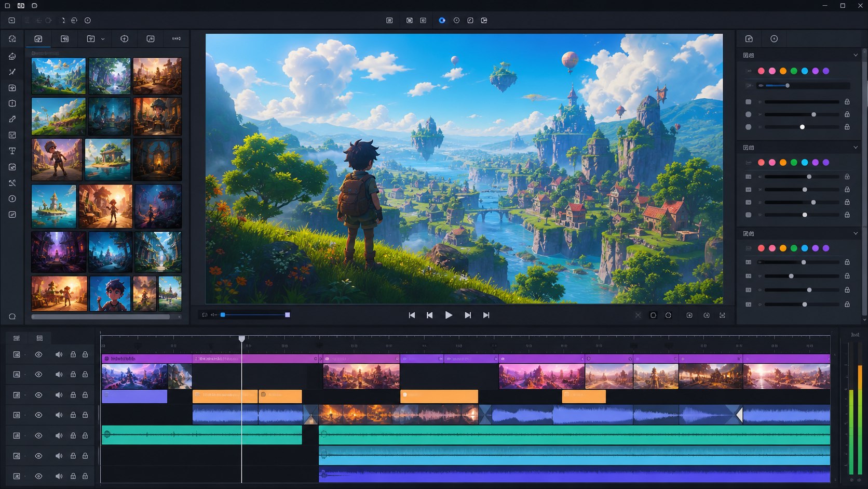This screenshot has height=489, width=868.
Task: Switch to second timeline view mode icon
Action: coord(39,338)
